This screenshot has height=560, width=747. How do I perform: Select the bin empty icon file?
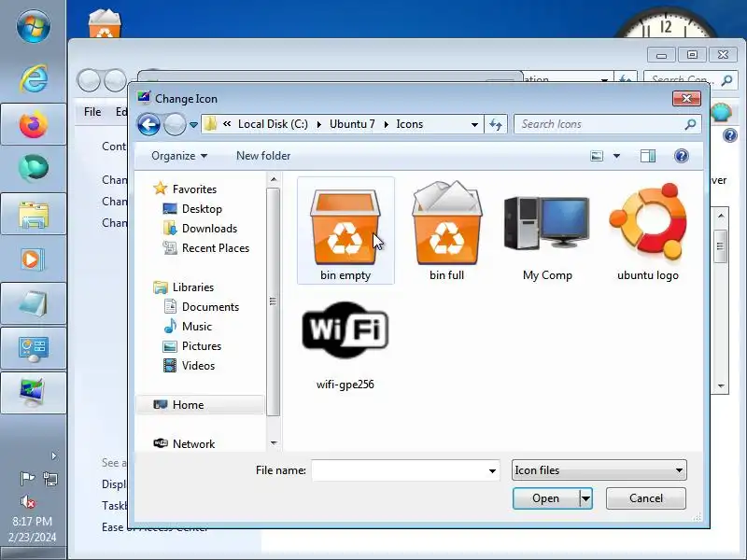[345, 231]
